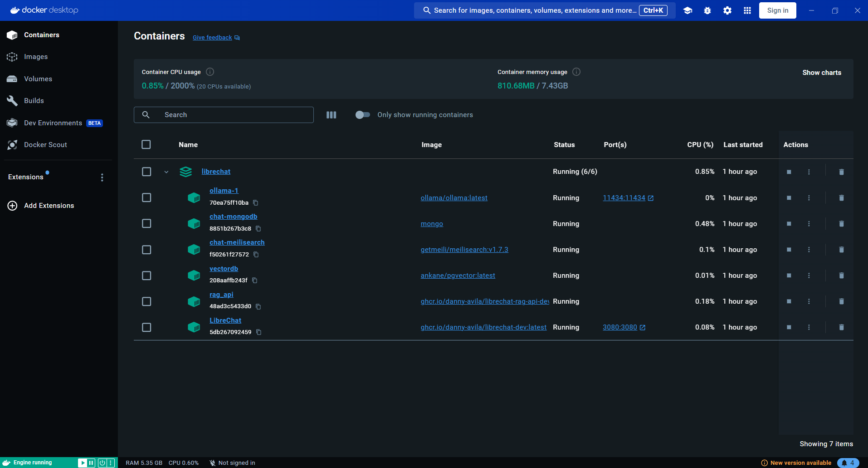Click the containers Search field
The height and width of the screenshot is (468, 868).
pos(224,115)
